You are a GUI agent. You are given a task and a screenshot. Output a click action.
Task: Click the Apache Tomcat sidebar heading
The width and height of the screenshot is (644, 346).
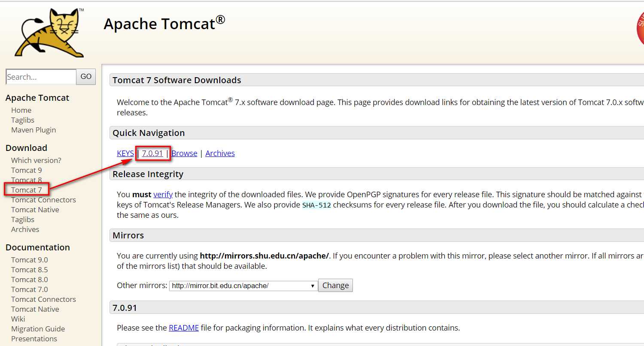[37, 98]
